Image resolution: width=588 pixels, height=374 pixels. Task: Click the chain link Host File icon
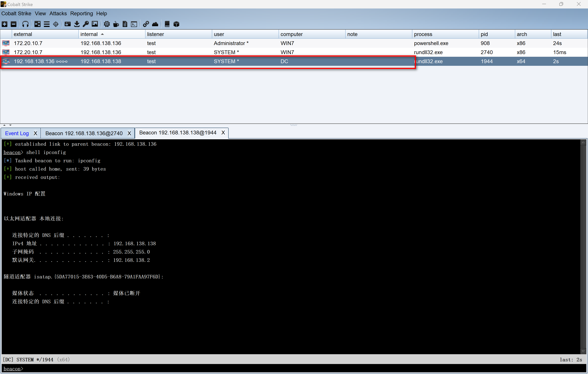pyautogui.click(x=146, y=24)
